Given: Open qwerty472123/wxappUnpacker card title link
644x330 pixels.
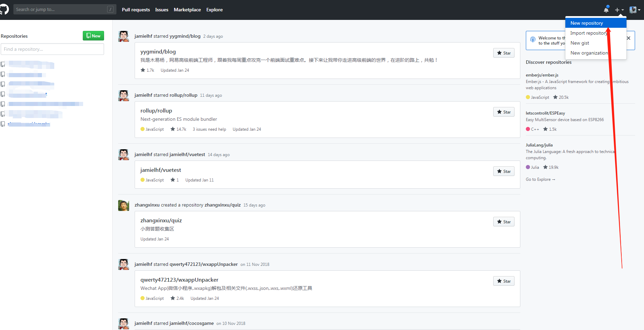Looking at the screenshot, I should (x=179, y=280).
